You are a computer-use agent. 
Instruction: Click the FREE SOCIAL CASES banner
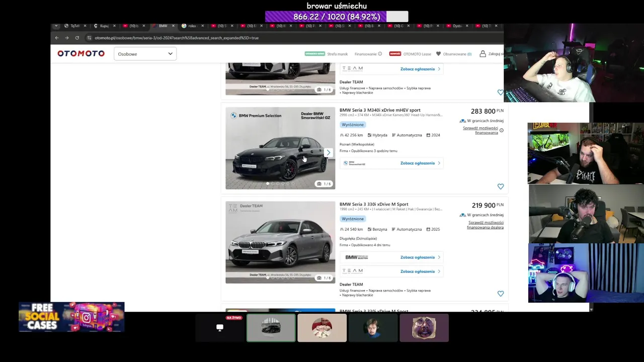point(71,317)
